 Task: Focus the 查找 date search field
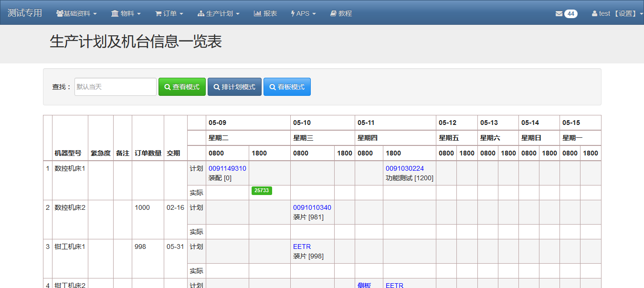pos(116,87)
